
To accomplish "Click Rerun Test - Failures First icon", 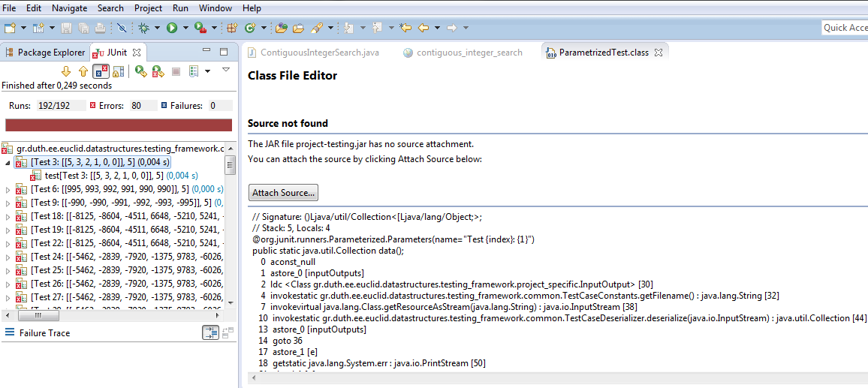I will [x=158, y=71].
